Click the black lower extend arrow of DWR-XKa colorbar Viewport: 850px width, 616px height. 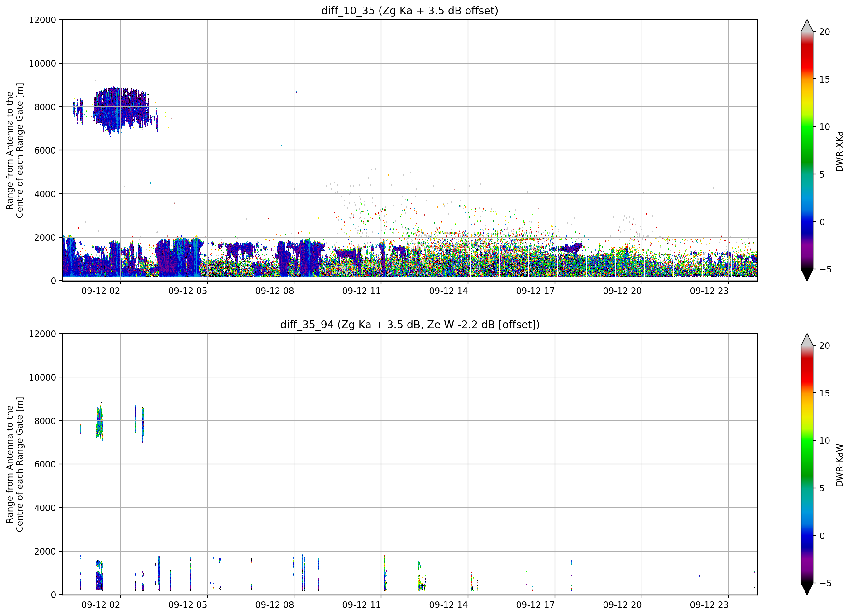point(807,274)
